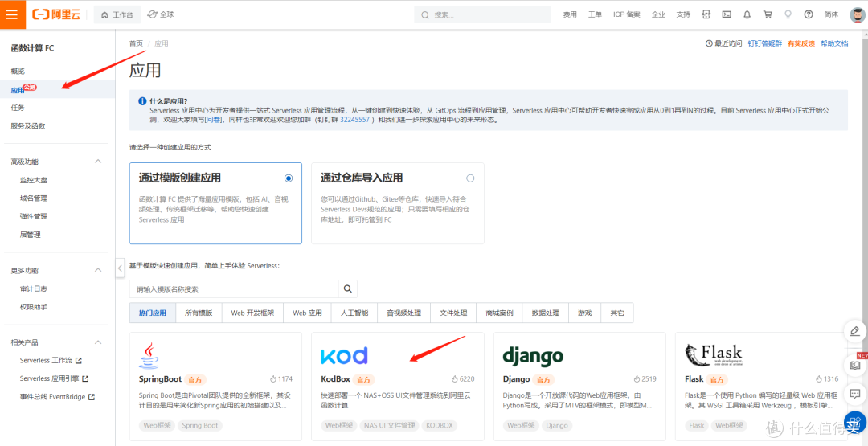The image size is (868, 446).
Task: Open the ICP 备案 menu
Action: pyautogui.click(x=627, y=15)
